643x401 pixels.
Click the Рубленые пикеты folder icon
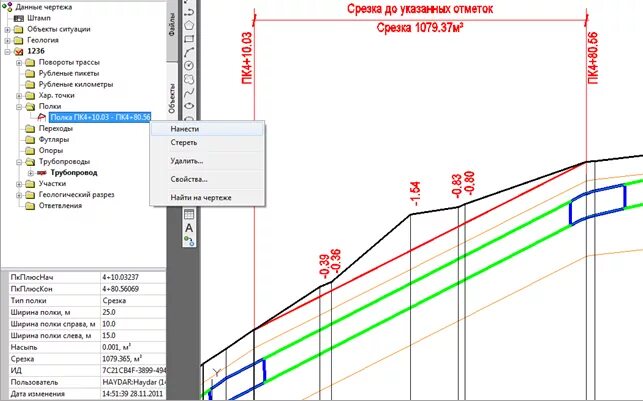[x=30, y=74]
